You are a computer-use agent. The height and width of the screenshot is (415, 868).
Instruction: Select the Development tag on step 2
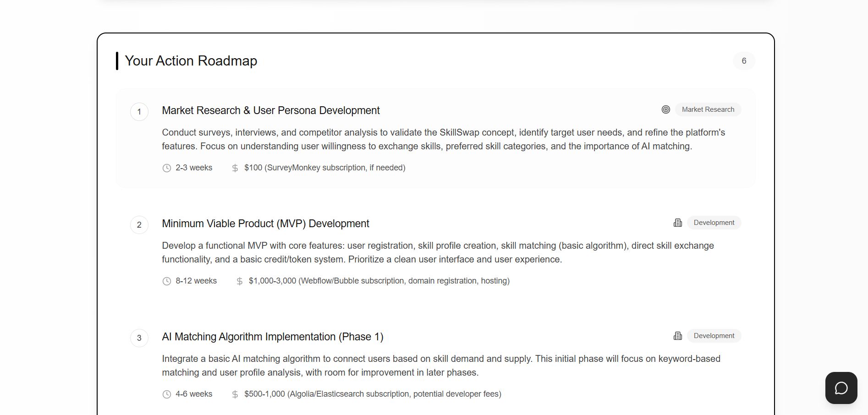click(x=714, y=223)
